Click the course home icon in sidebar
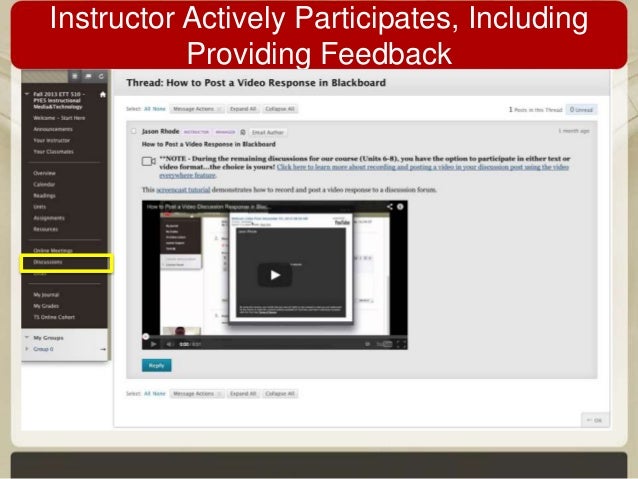 coord(103,94)
